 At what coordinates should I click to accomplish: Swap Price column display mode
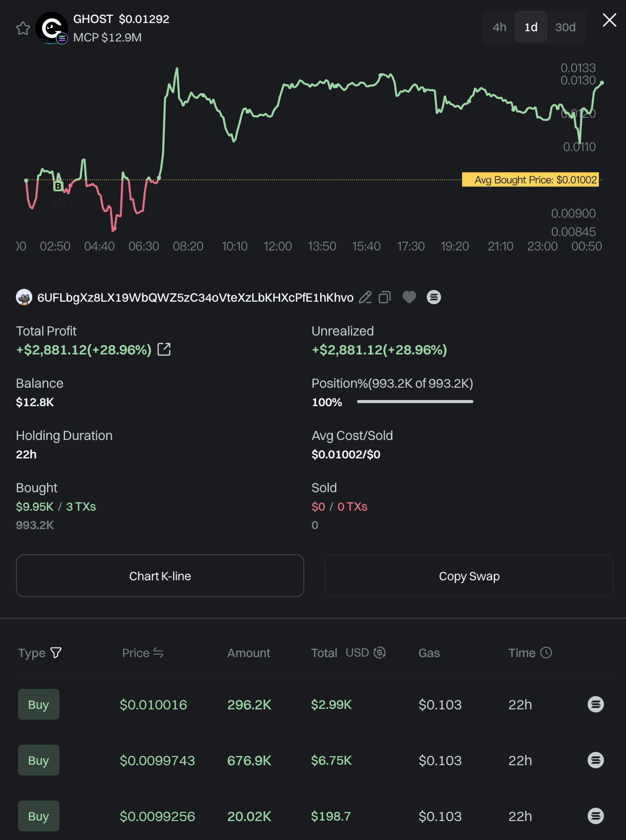pyautogui.click(x=158, y=653)
